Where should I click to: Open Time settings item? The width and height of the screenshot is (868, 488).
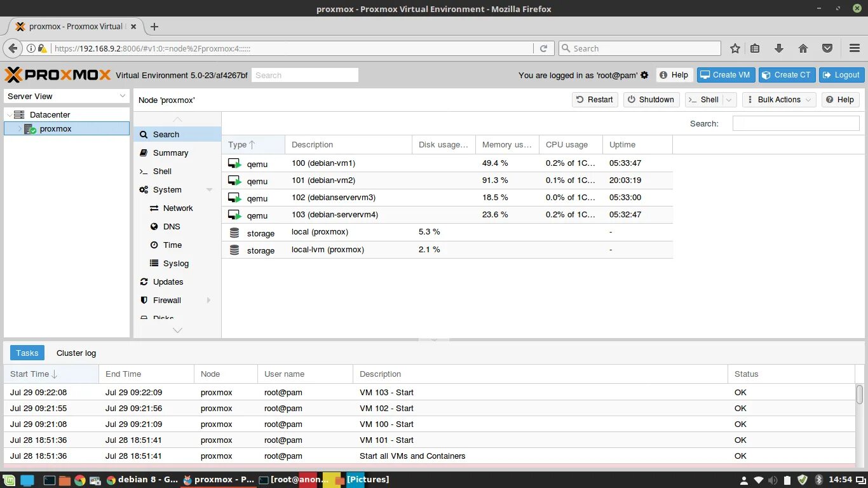click(177, 245)
